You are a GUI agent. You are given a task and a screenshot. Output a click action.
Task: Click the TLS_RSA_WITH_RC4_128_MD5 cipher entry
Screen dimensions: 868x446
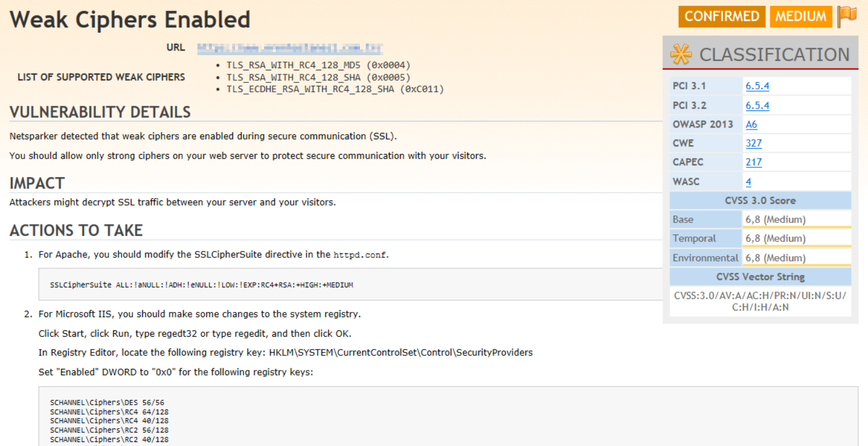318,65
